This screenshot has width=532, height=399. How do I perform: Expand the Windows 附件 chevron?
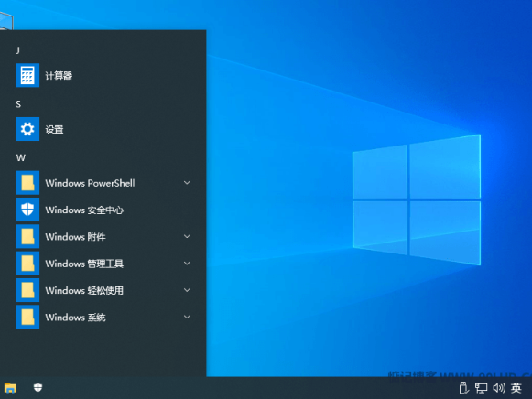[187, 236]
